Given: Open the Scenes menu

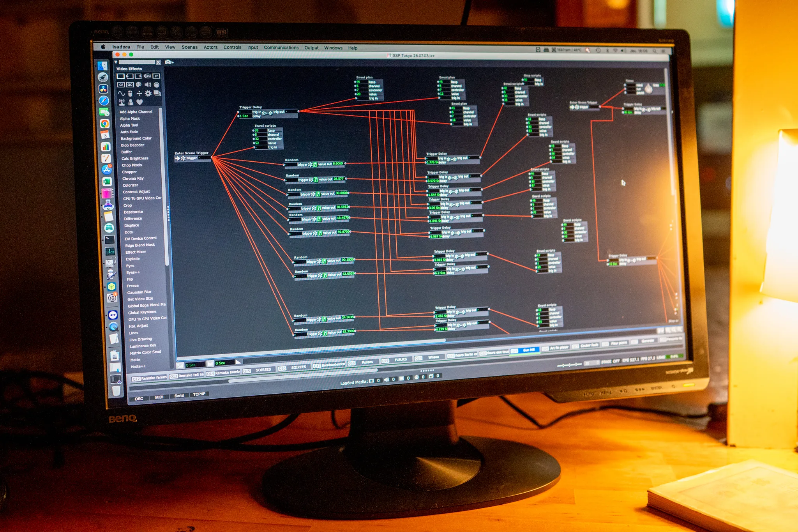Looking at the screenshot, I should point(189,47).
